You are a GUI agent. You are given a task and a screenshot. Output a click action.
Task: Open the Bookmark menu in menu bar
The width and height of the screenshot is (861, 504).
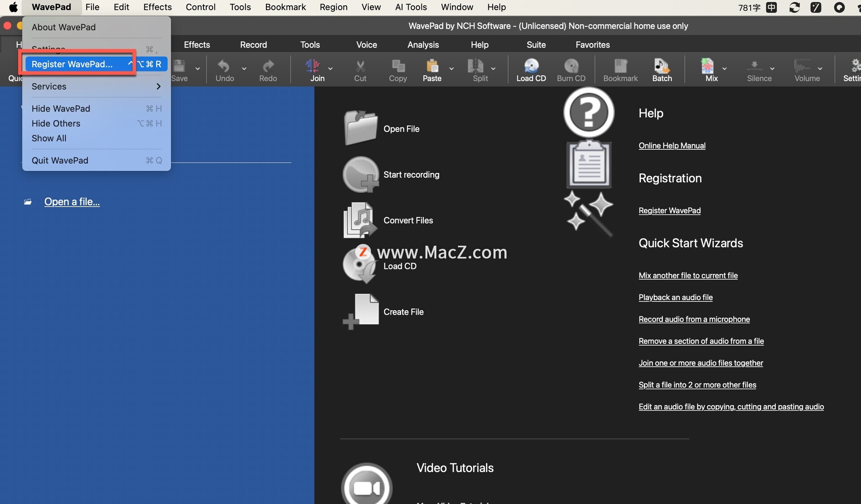tap(285, 7)
